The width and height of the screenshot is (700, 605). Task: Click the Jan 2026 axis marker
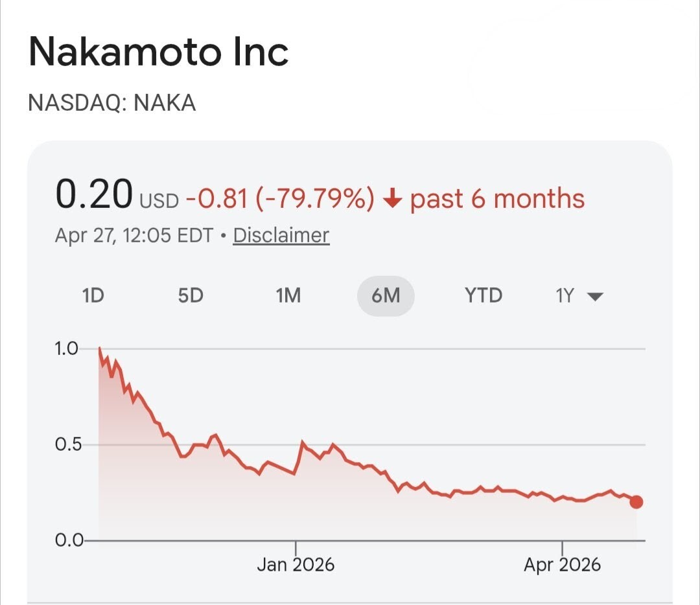tap(296, 564)
